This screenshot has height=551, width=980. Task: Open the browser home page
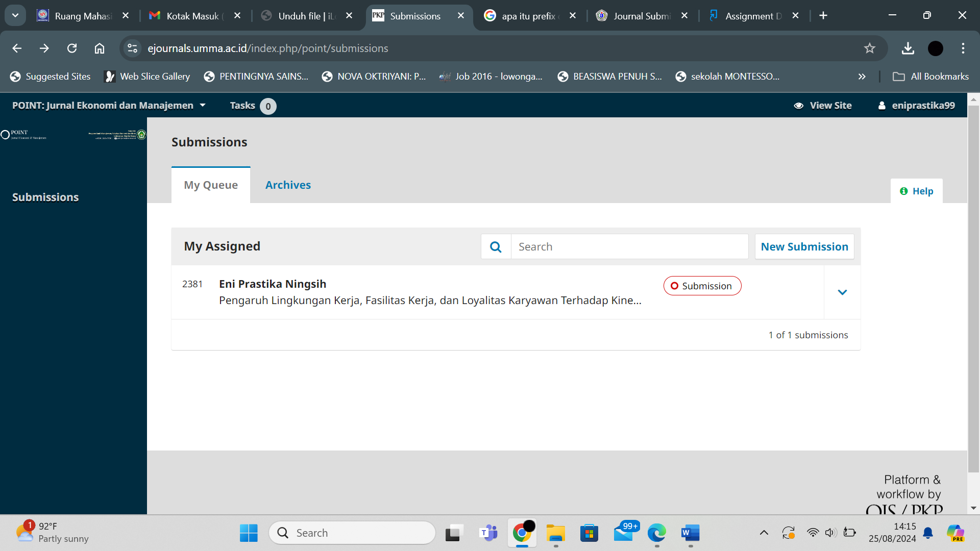100,48
